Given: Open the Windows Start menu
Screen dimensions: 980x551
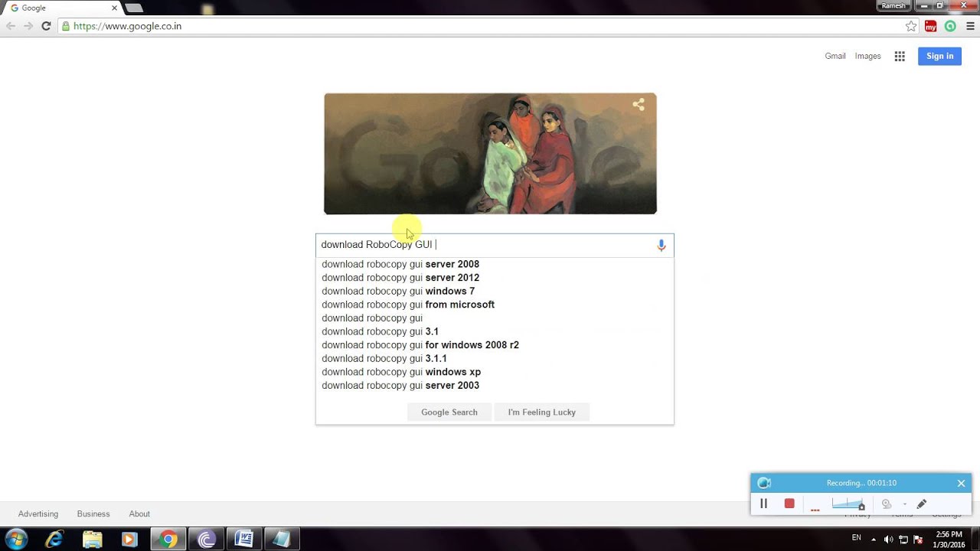Looking at the screenshot, I should [x=16, y=540].
